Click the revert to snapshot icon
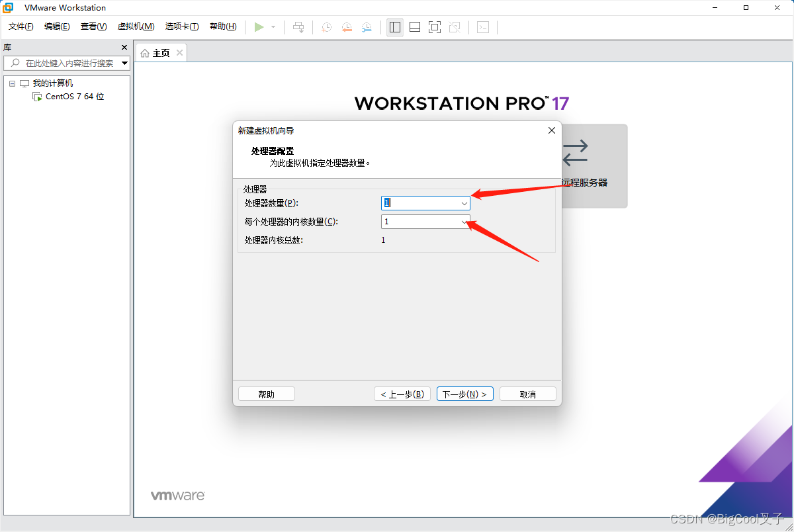The width and height of the screenshot is (794, 532). tap(347, 27)
